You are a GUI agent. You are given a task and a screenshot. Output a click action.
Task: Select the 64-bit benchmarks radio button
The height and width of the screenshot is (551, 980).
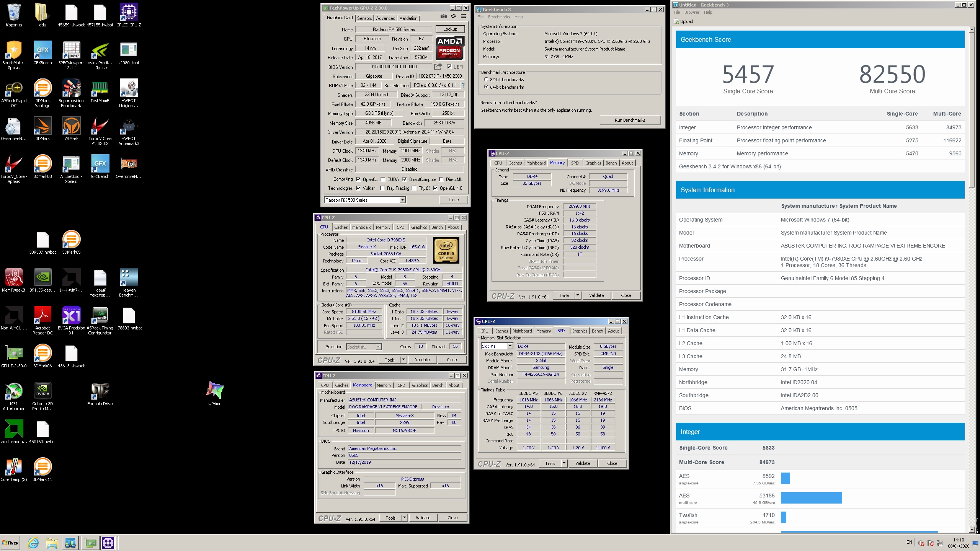(486, 87)
